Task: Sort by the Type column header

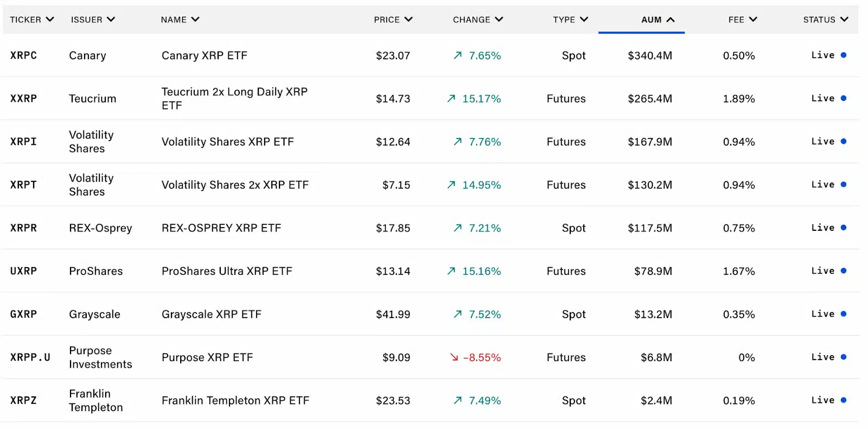Action: click(570, 20)
